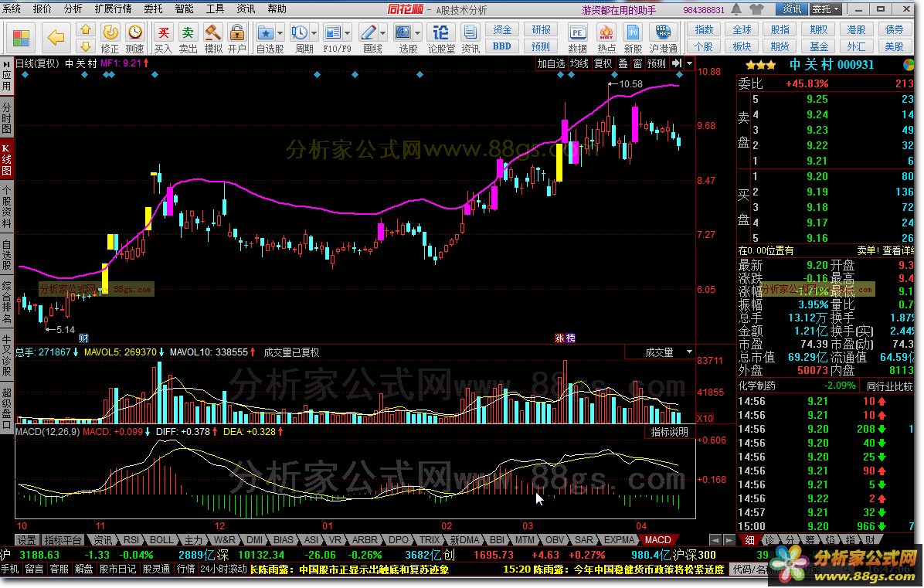
Task: Click the 资金 button
Action: [x=502, y=29]
